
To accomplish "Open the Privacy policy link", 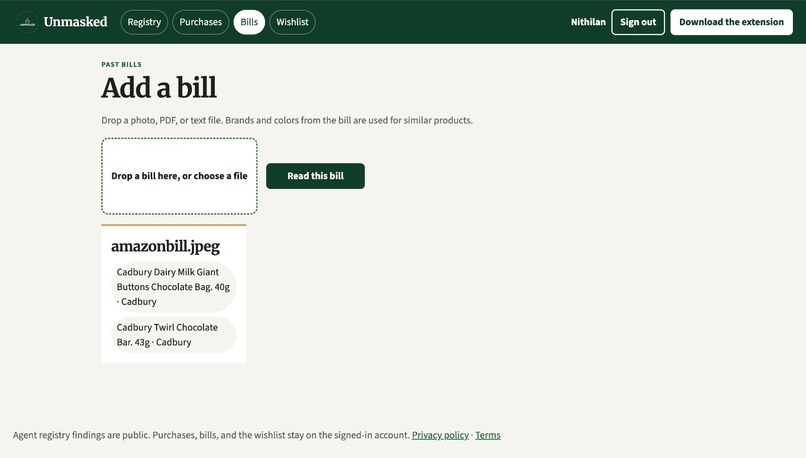I will click(440, 435).
